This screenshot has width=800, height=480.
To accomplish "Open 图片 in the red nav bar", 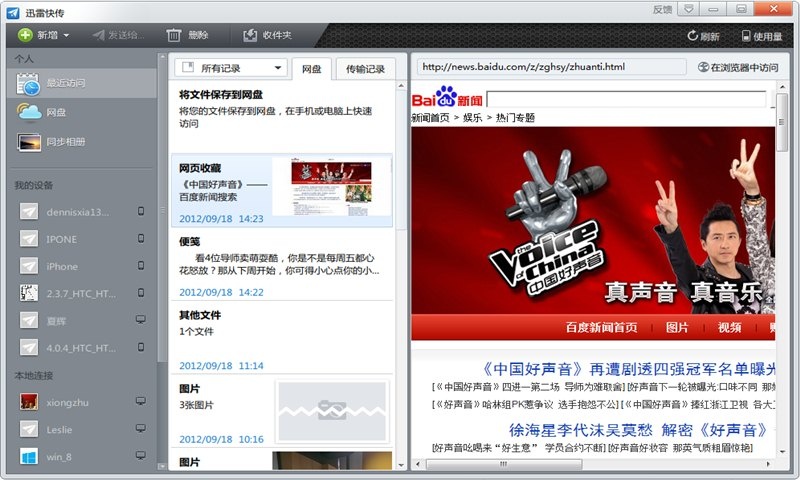I will (677, 327).
